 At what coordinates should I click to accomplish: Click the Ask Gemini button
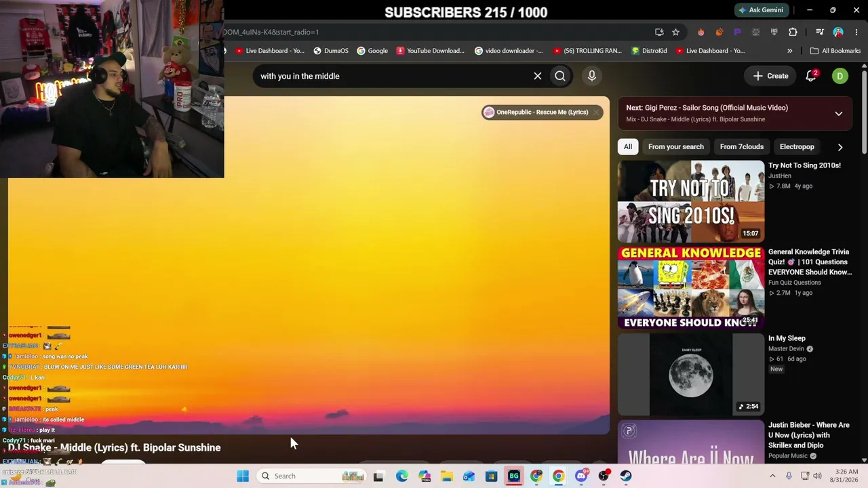coord(761,10)
